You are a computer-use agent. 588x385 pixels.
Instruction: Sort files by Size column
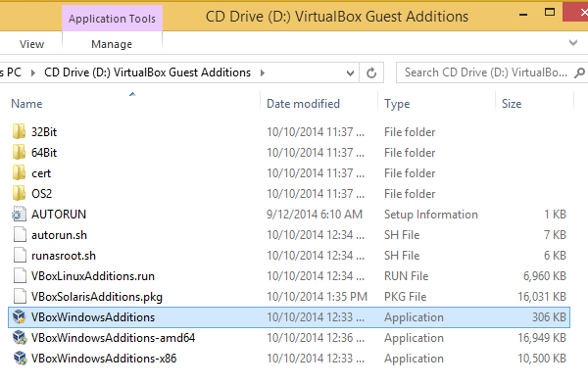pos(512,104)
